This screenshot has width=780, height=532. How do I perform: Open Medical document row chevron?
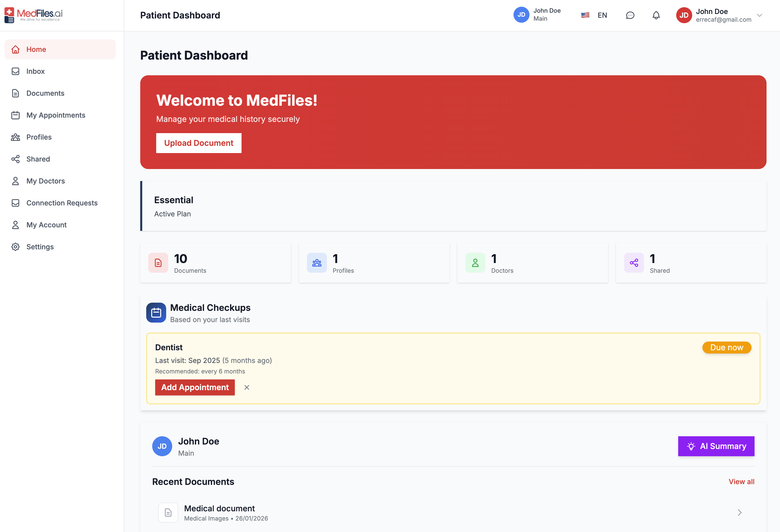point(739,512)
